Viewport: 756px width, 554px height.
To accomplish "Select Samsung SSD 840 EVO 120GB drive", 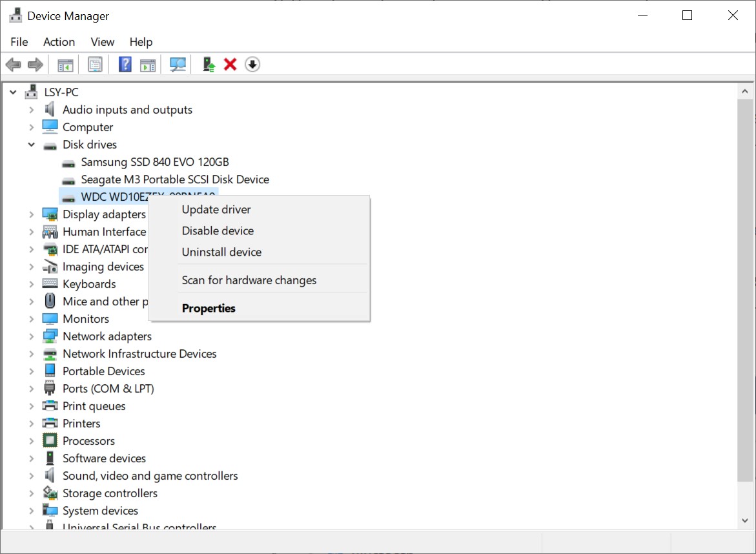I will point(154,162).
